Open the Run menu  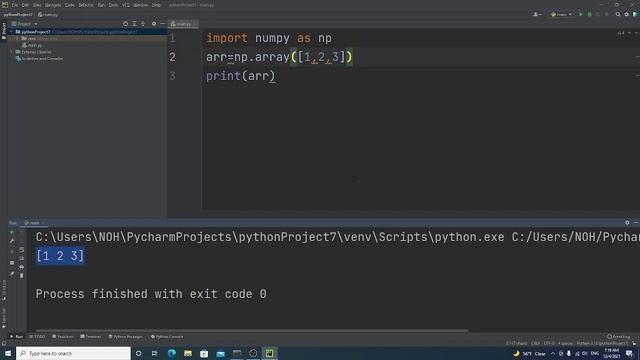[101, 5]
